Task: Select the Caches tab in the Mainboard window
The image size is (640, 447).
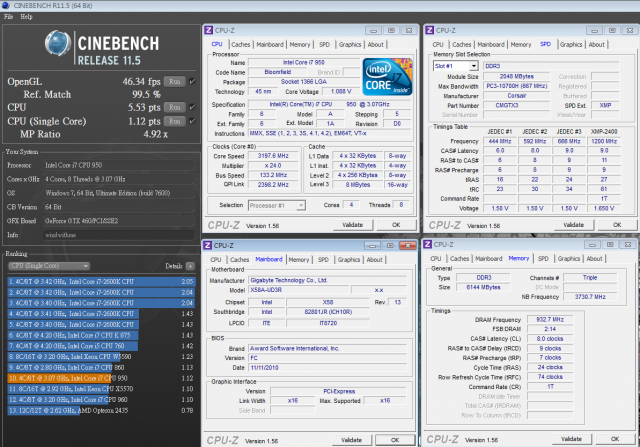Action: 239,260
